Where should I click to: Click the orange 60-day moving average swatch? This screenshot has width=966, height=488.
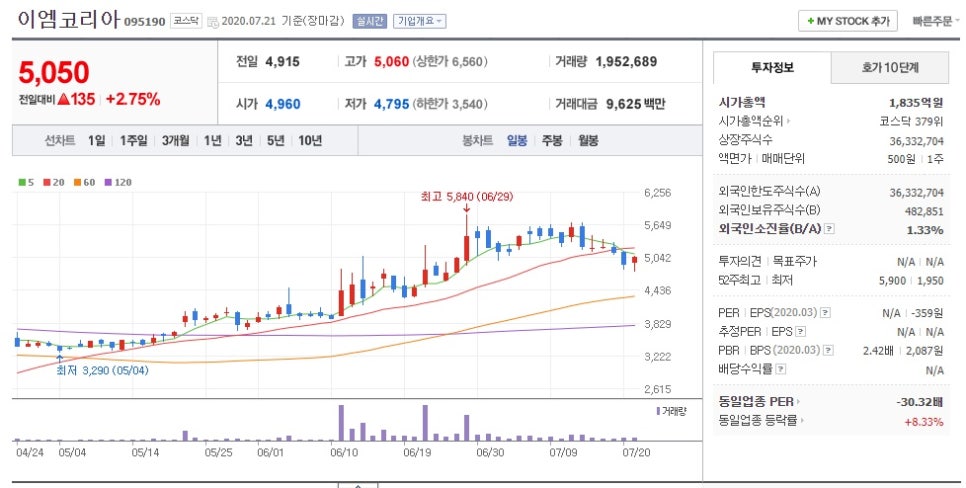pos(78,182)
